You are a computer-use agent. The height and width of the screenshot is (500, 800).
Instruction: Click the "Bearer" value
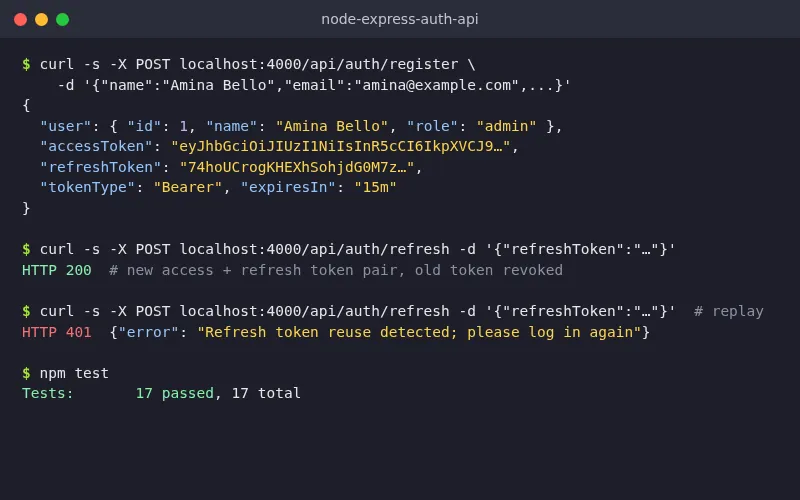tap(188, 187)
